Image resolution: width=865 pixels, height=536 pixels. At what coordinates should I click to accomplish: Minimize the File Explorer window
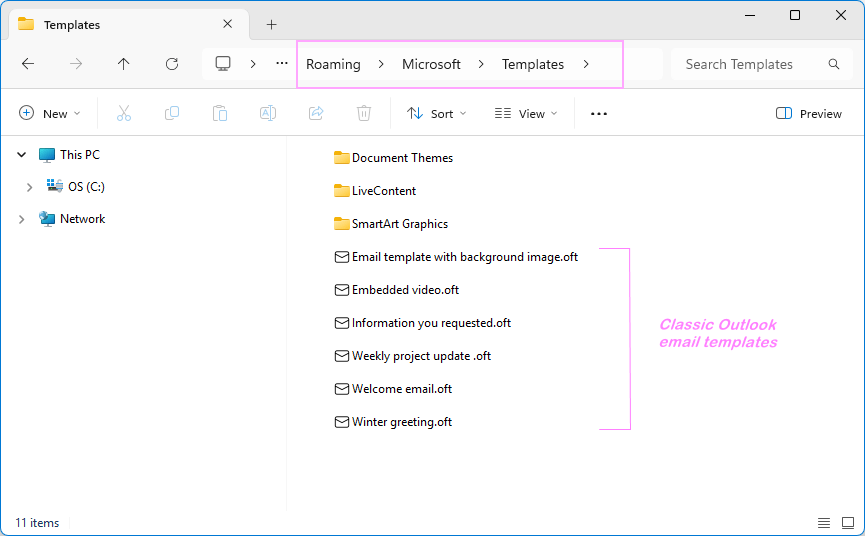point(750,15)
